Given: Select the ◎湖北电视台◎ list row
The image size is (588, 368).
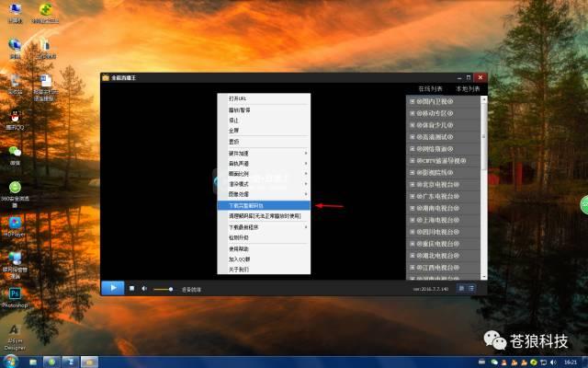Looking at the screenshot, I should [x=443, y=256].
